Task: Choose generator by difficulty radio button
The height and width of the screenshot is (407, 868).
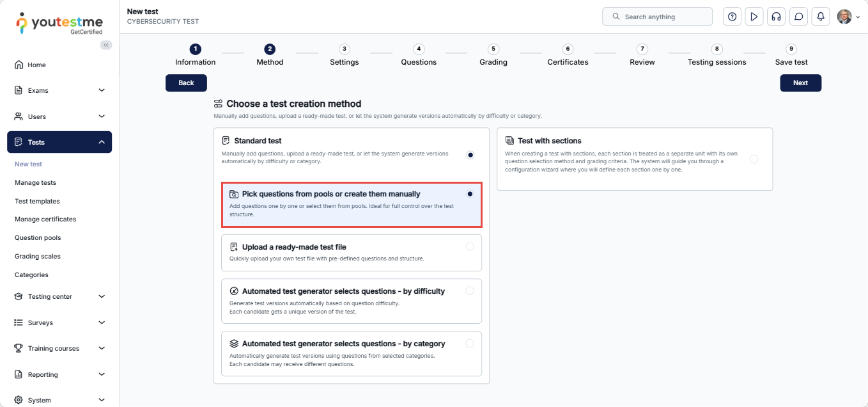Action: [470, 291]
